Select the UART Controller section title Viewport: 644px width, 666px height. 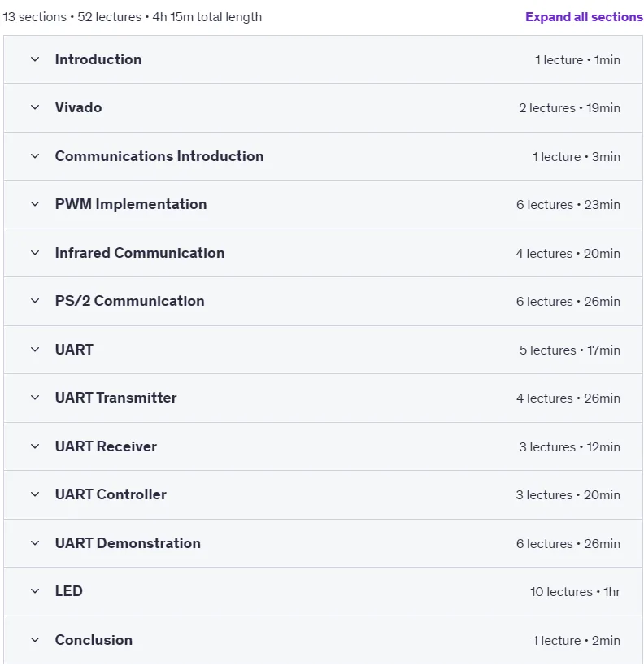pyautogui.click(x=111, y=494)
